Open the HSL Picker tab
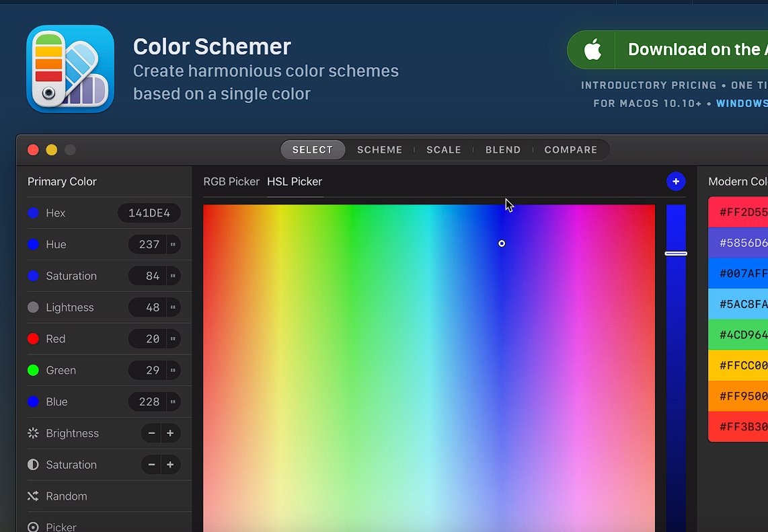 [295, 182]
